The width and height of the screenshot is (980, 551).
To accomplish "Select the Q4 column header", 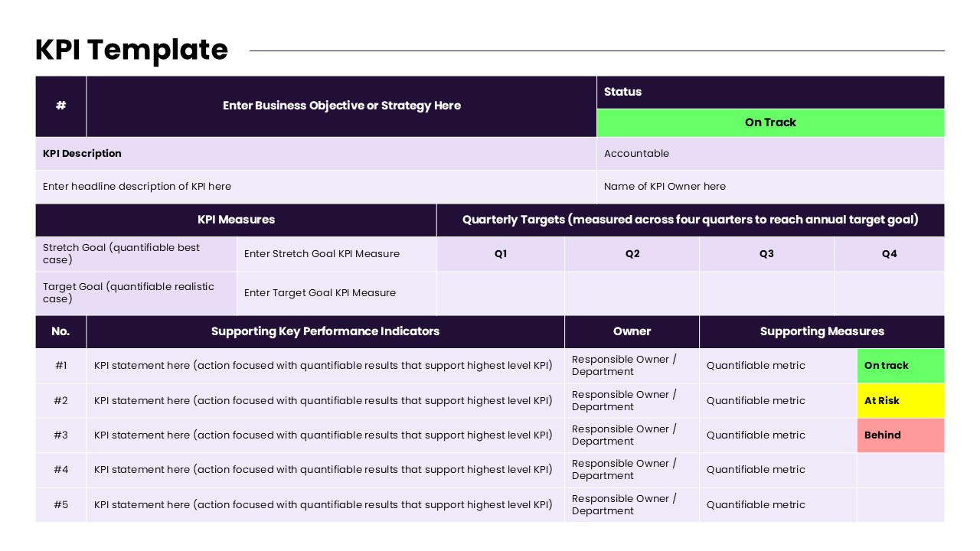I will coord(890,253).
